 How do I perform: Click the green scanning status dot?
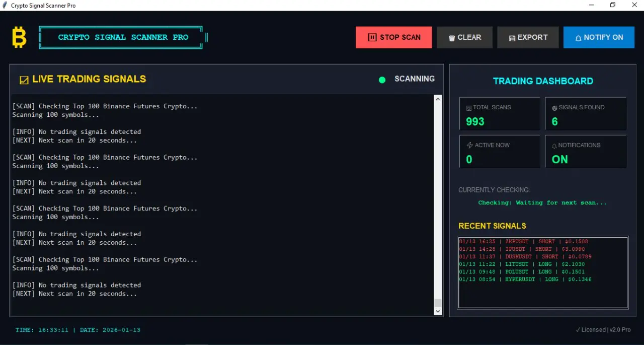382,80
